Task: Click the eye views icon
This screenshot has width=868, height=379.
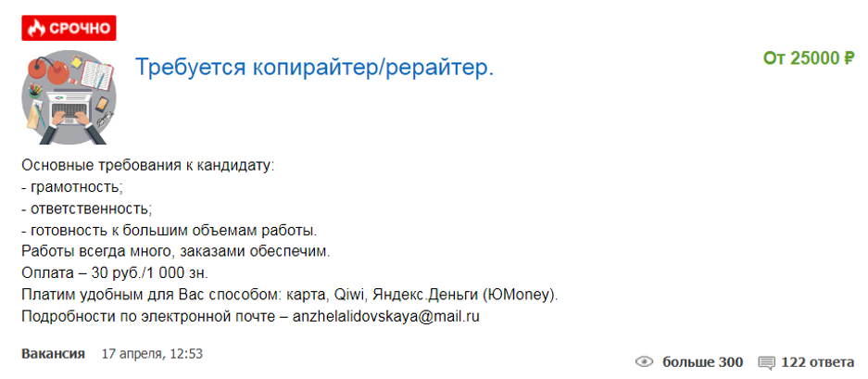Action: pos(645,361)
